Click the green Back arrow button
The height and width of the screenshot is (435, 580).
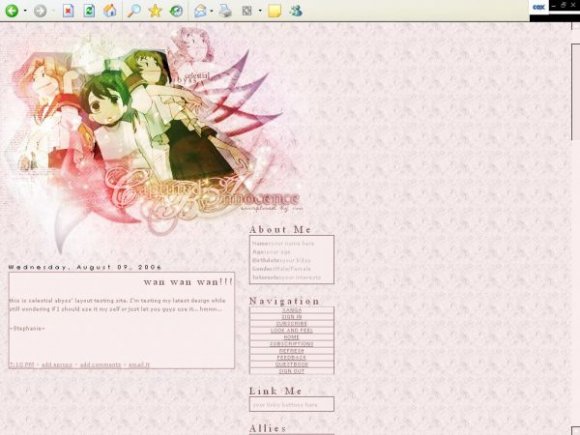point(11,11)
